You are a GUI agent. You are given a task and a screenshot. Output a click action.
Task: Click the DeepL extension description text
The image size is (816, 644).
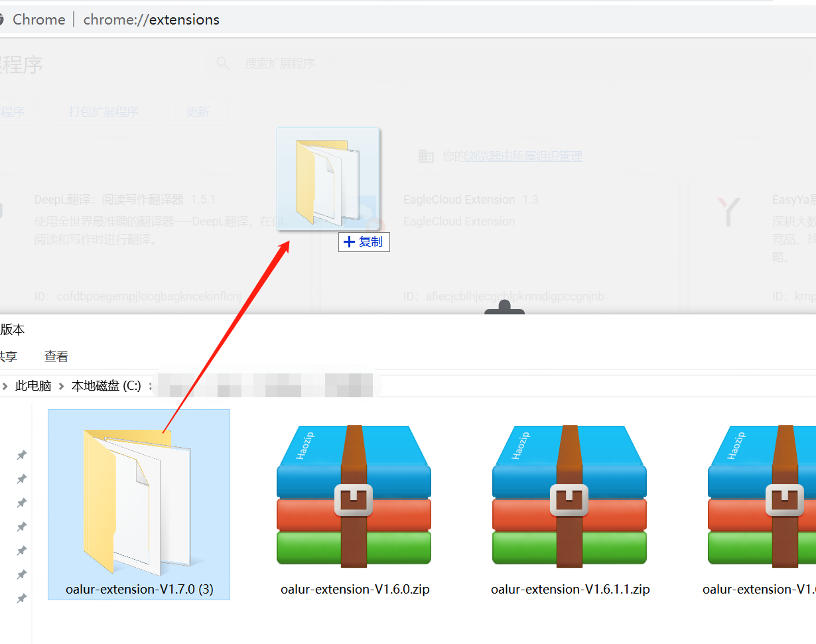pyautogui.click(x=158, y=230)
